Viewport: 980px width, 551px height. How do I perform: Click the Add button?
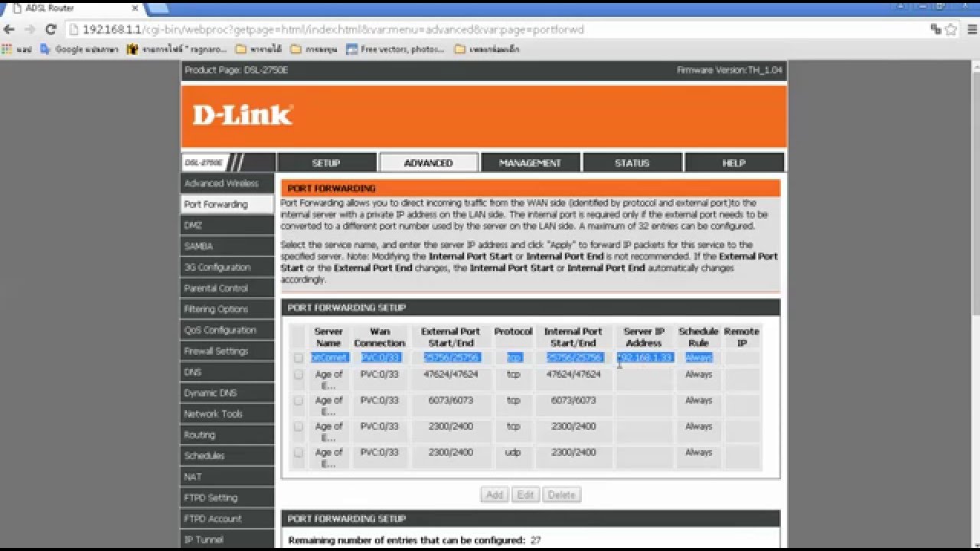pyautogui.click(x=495, y=494)
